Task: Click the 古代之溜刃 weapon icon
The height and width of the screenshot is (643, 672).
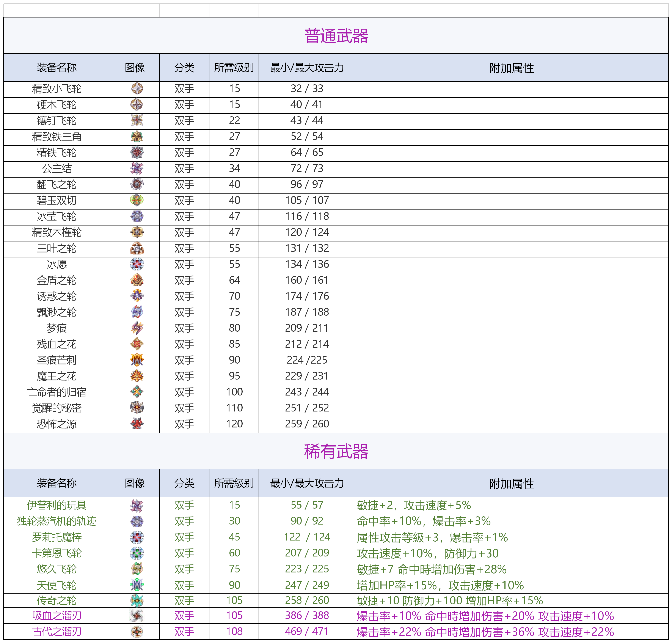Action: click(137, 631)
